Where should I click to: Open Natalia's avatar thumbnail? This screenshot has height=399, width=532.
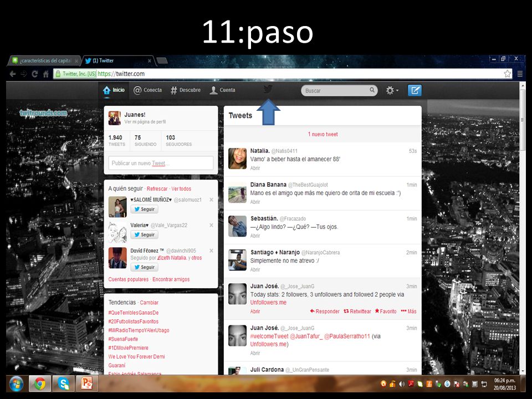coord(237,158)
